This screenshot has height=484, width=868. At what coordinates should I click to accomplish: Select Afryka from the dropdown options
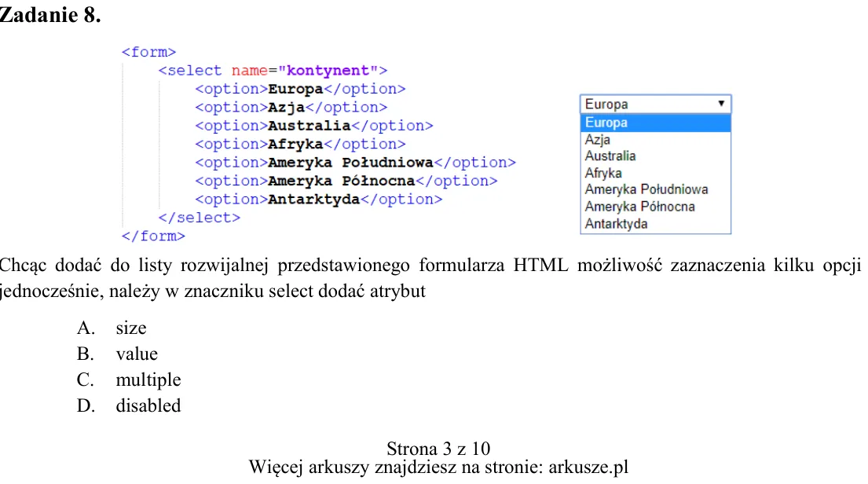tap(655, 174)
